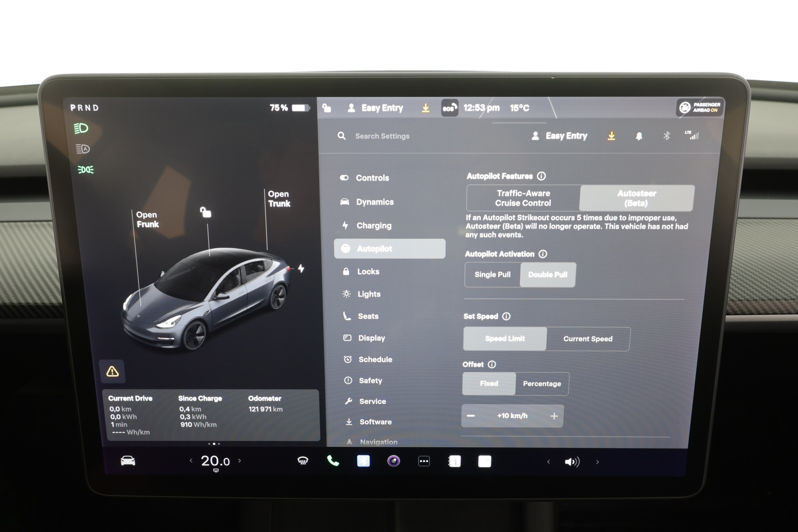
Task: Tap the SOS icon
Action: 449,108
